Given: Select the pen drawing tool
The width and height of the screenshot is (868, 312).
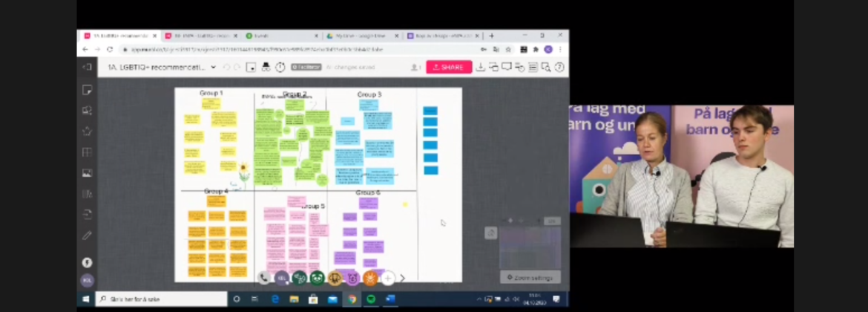Looking at the screenshot, I should (x=87, y=235).
